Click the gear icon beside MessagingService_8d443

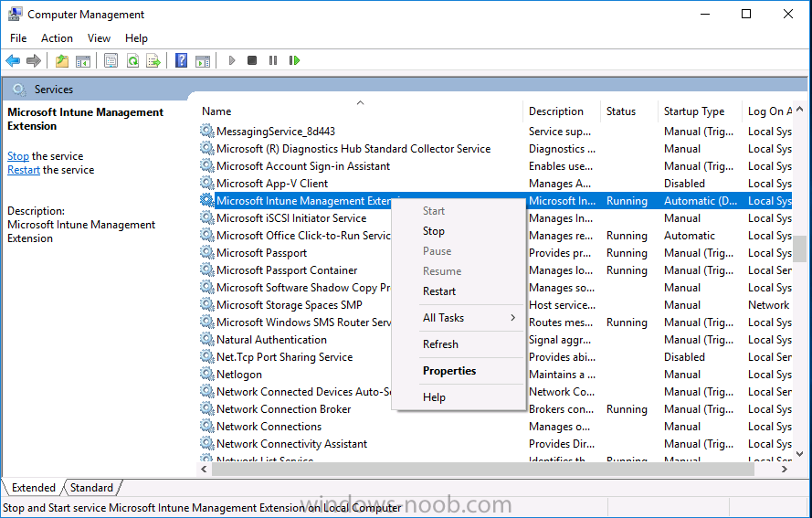[x=207, y=131]
